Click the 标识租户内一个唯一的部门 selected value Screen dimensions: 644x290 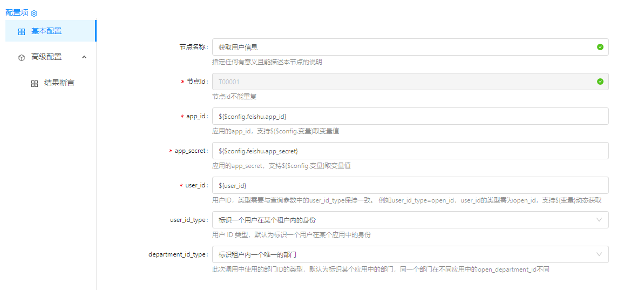coord(257,254)
